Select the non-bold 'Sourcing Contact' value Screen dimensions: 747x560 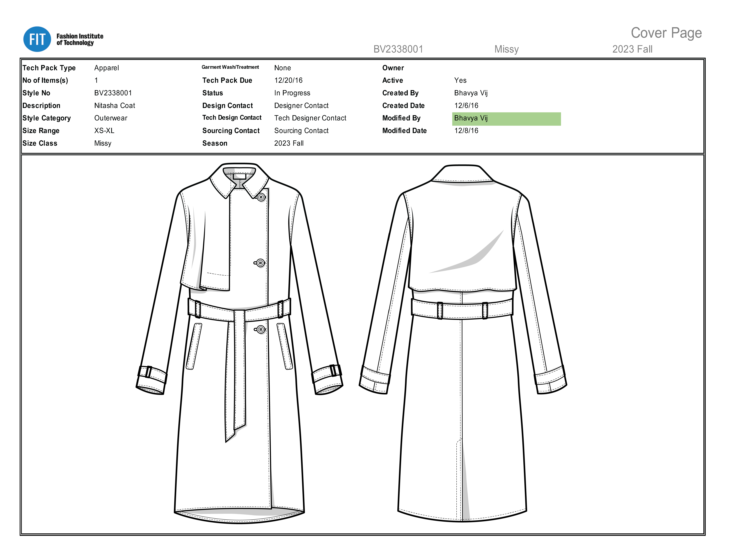[x=301, y=131]
